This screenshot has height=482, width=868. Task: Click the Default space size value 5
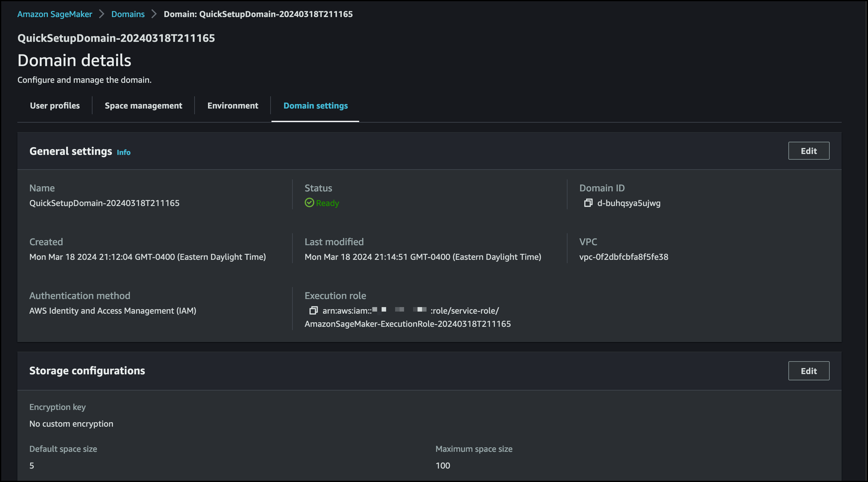[32, 466]
